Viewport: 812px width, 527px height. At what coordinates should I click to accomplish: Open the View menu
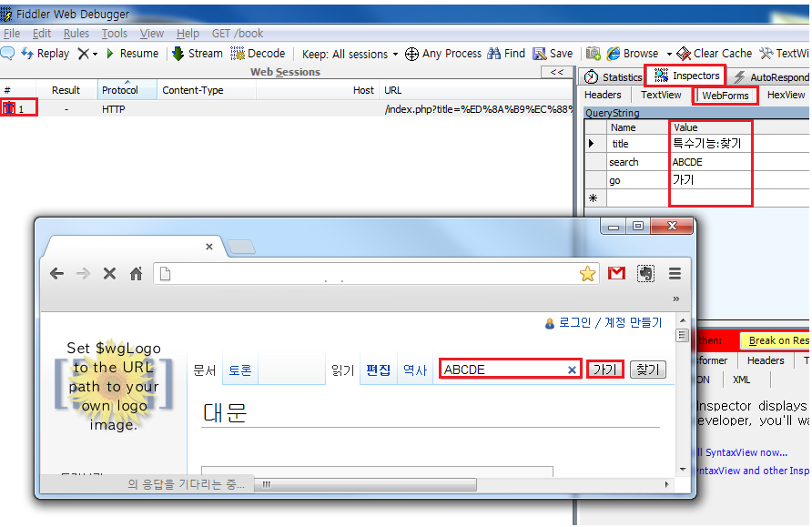coord(152,34)
